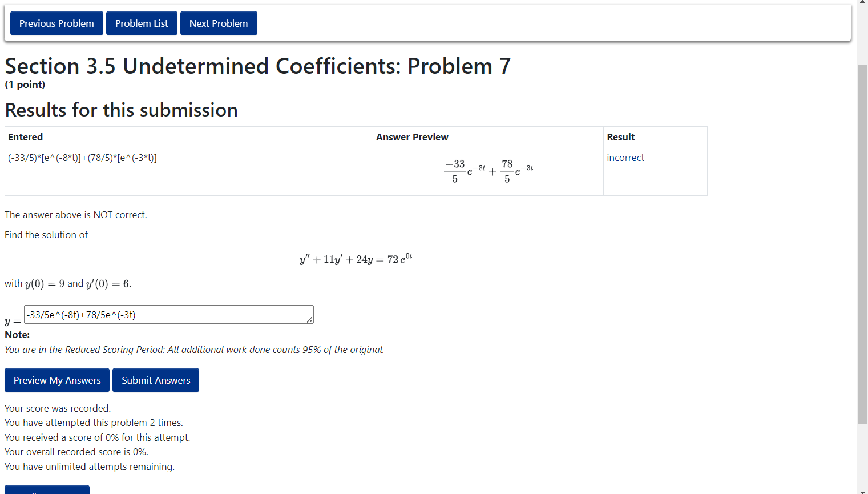
Task: Click the Preview My Answers button
Action: 57,380
